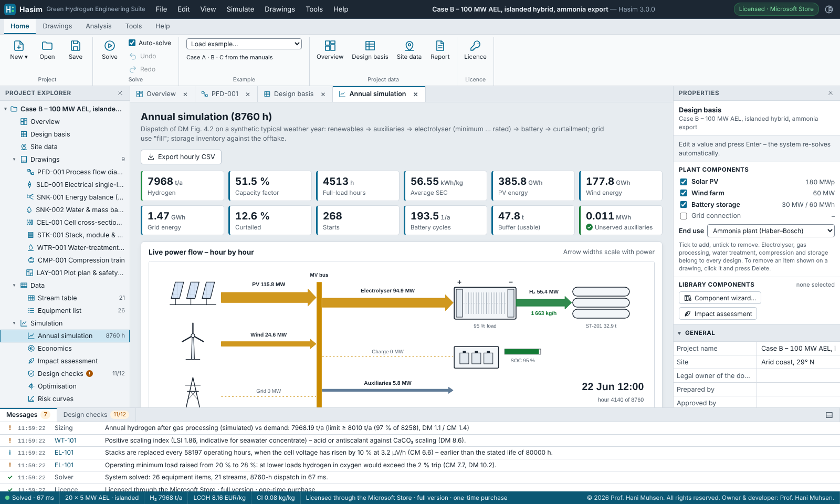The width and height of the screenshot is (840, 504).
Task: Edit the Project name field
Action: point(798,349)
